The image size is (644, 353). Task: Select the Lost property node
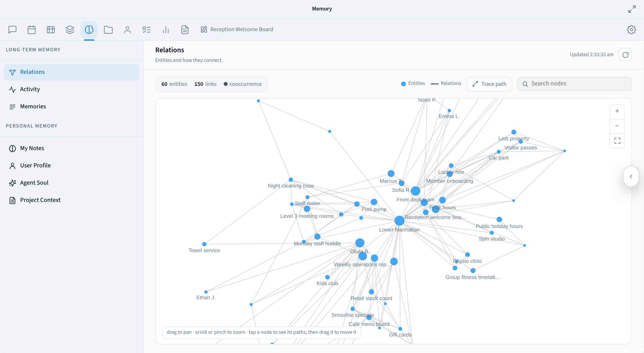pyautogui.click(x=514, y=132)
